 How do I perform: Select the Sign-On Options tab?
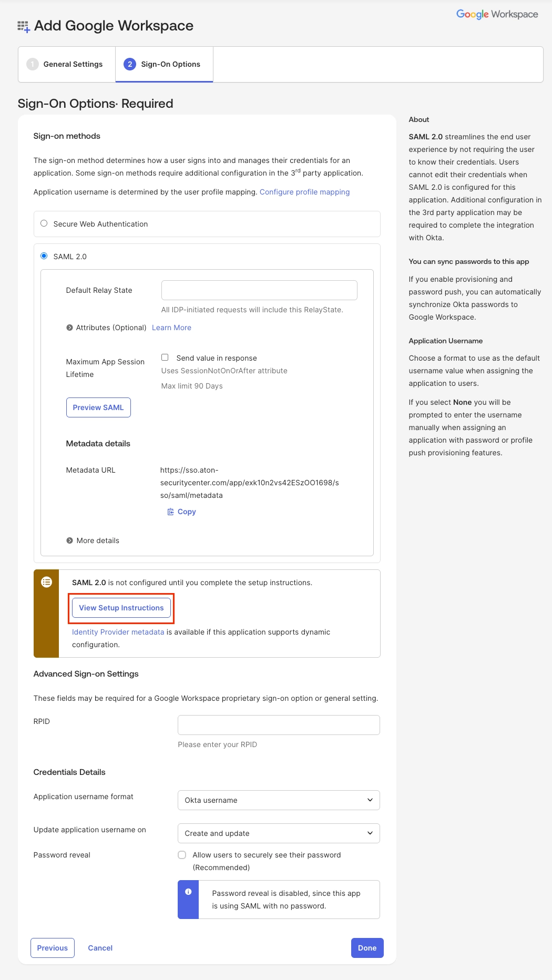click(x=164, y=64)
